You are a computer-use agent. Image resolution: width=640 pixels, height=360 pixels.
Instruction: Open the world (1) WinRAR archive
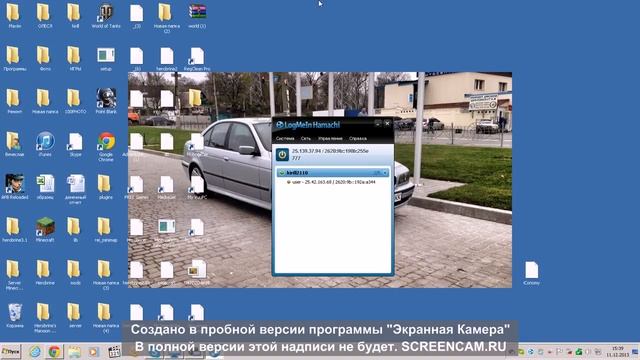point(197,16)
